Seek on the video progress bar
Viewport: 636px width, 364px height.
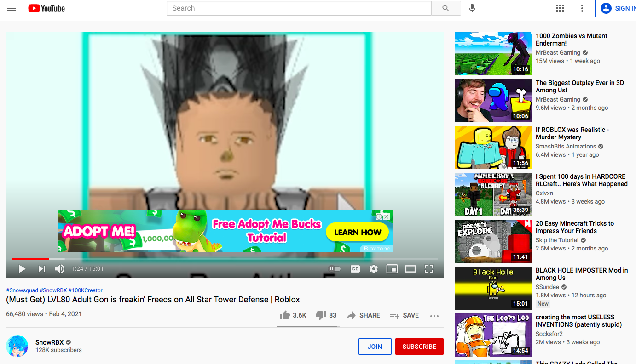(225, 259)
